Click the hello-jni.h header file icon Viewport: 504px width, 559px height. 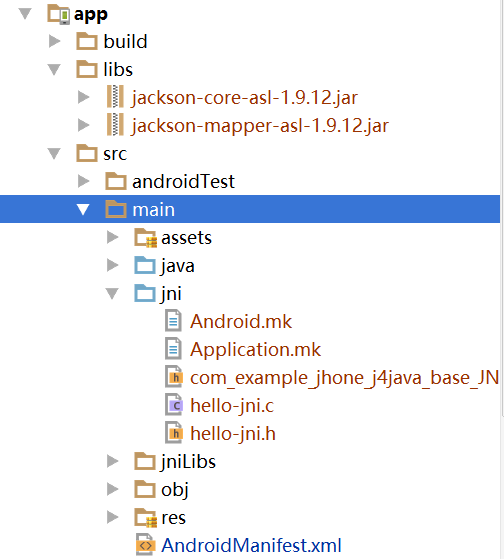click(174, 433)
